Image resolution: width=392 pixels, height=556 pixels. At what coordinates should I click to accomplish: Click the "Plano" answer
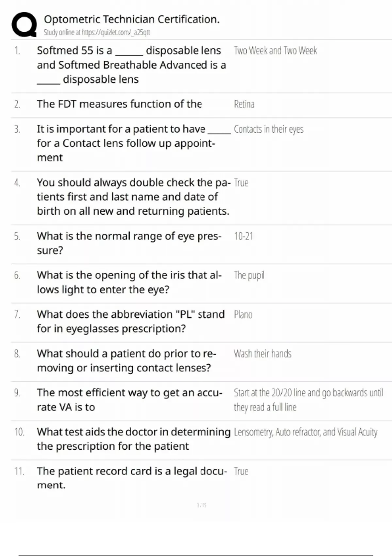click(x=243, y=315)
